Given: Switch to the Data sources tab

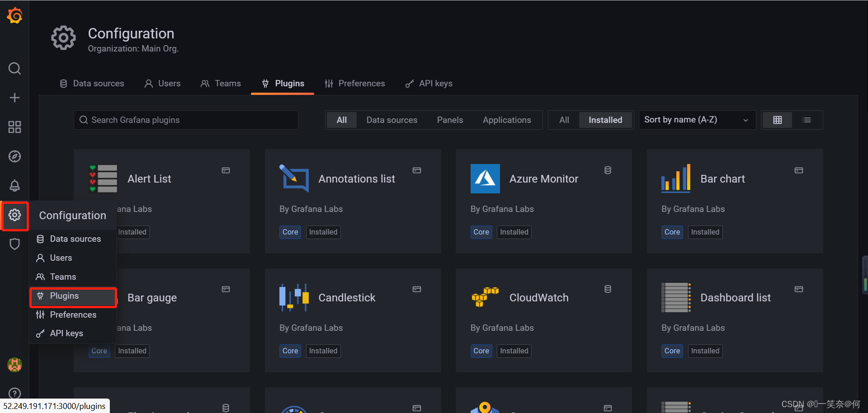Looking at the screenshot, I should point(92,84).
